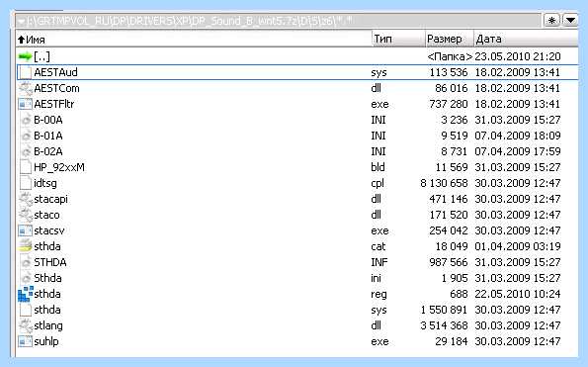Select the file name AESTCom
Screen dimensions: 588x367
tap(56, 88)
